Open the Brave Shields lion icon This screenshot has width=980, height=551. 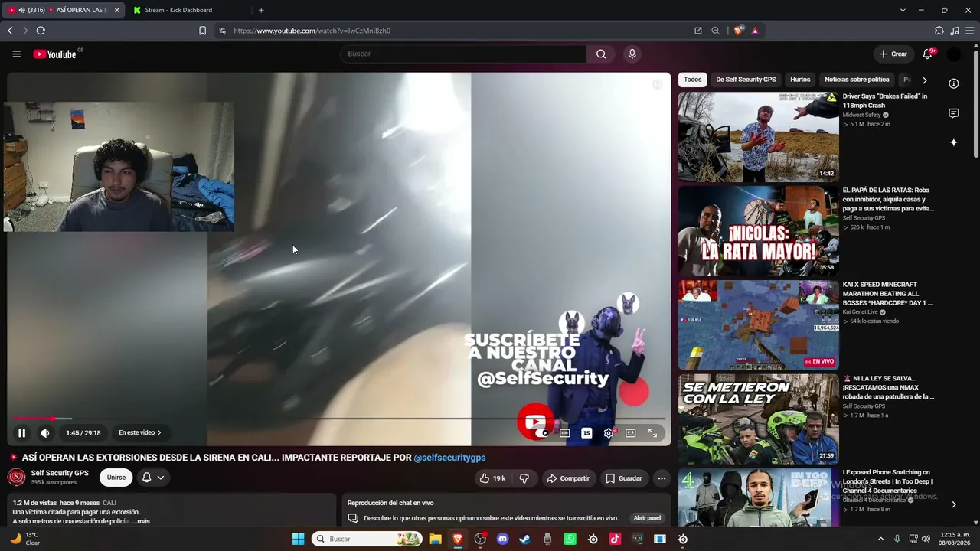coord(738,31)
